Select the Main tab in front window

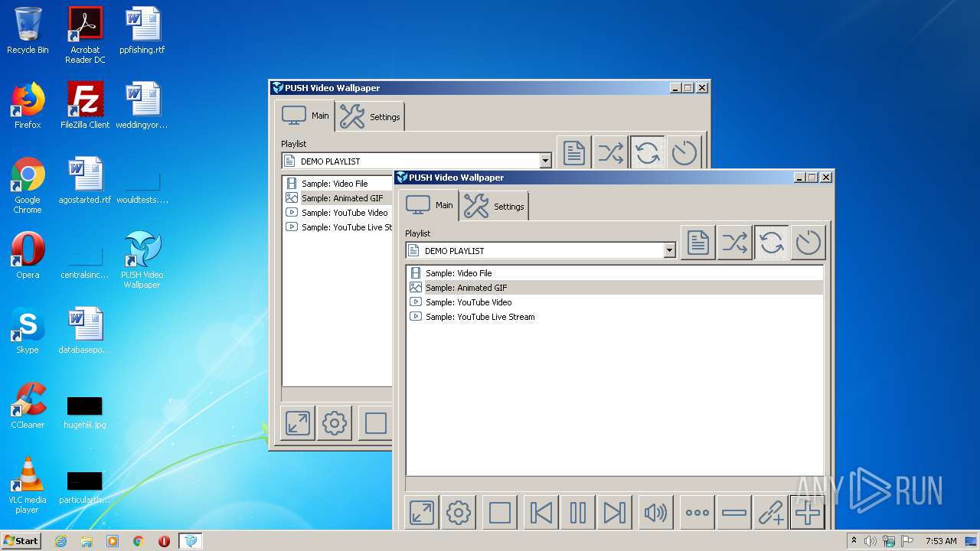(430, 205)
